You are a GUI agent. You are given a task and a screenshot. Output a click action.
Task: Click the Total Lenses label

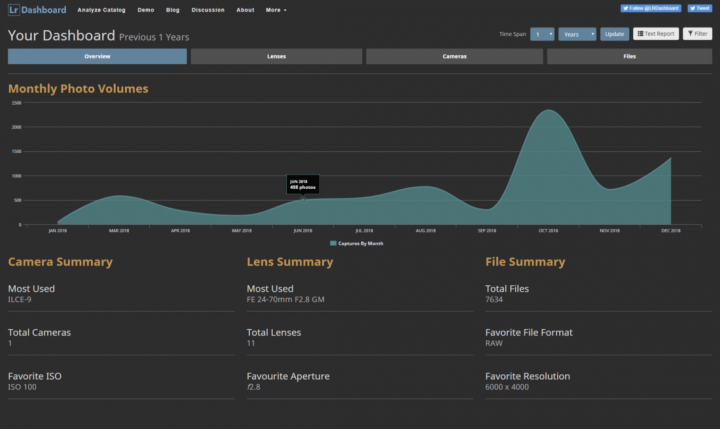point(274,333)
